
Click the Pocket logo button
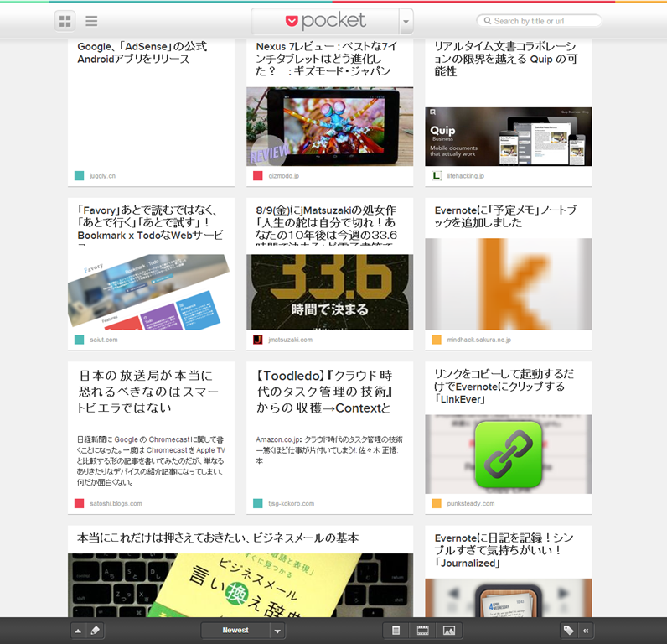[x=325, y=21]
